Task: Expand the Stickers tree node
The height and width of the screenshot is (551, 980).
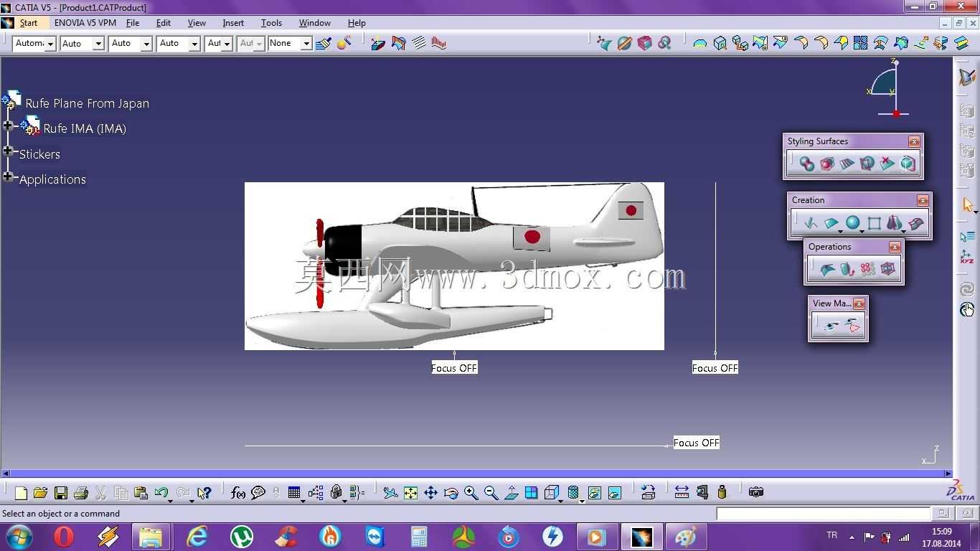Action: 8,151
